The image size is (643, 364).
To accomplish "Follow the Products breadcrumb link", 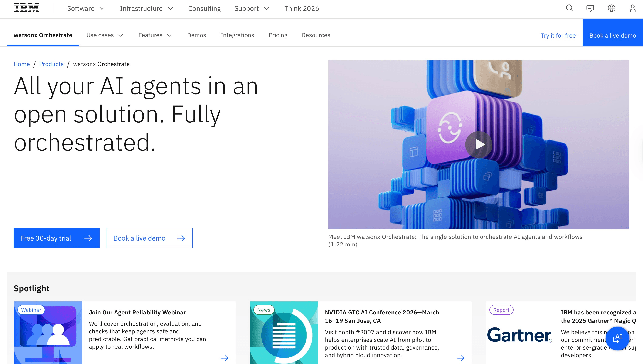I will coord(51,64).
